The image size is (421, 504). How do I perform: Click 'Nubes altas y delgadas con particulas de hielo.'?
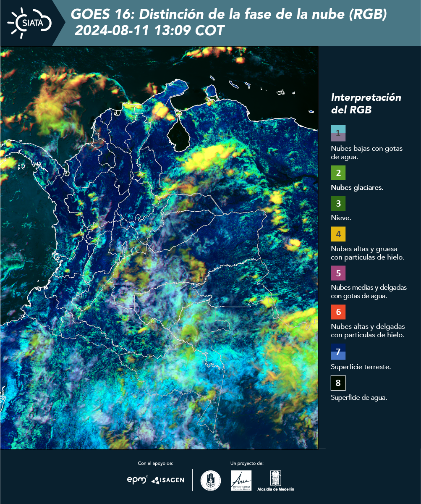(368, 331)
